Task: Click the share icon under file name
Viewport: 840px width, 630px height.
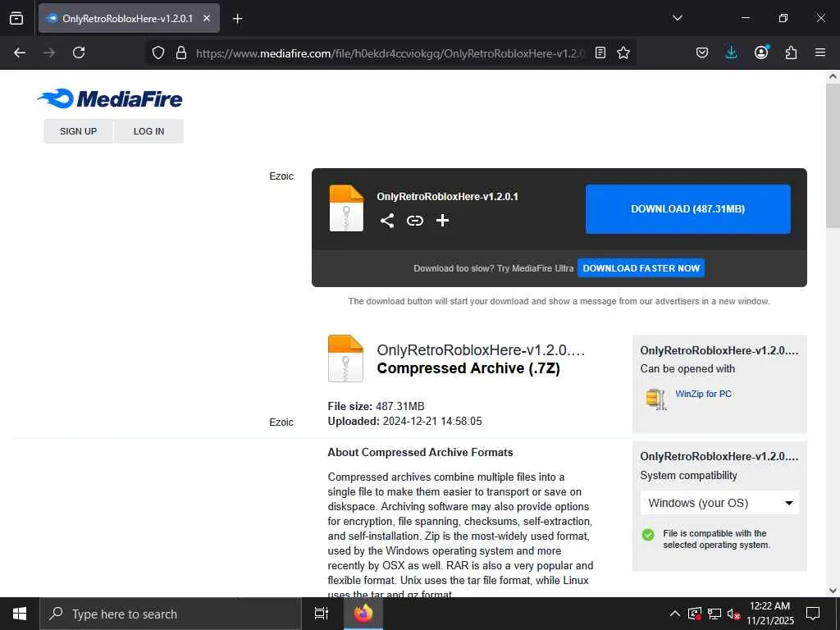Action: tap(387, 221)
